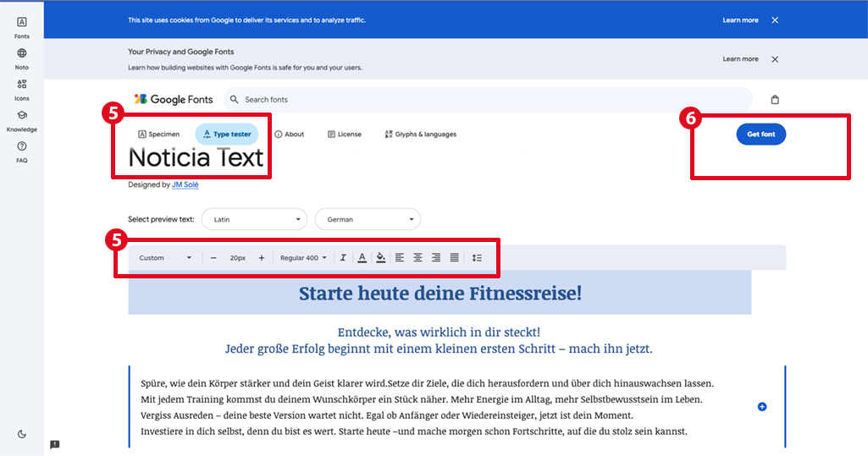Increase font size with plus button

pos(262,258)
